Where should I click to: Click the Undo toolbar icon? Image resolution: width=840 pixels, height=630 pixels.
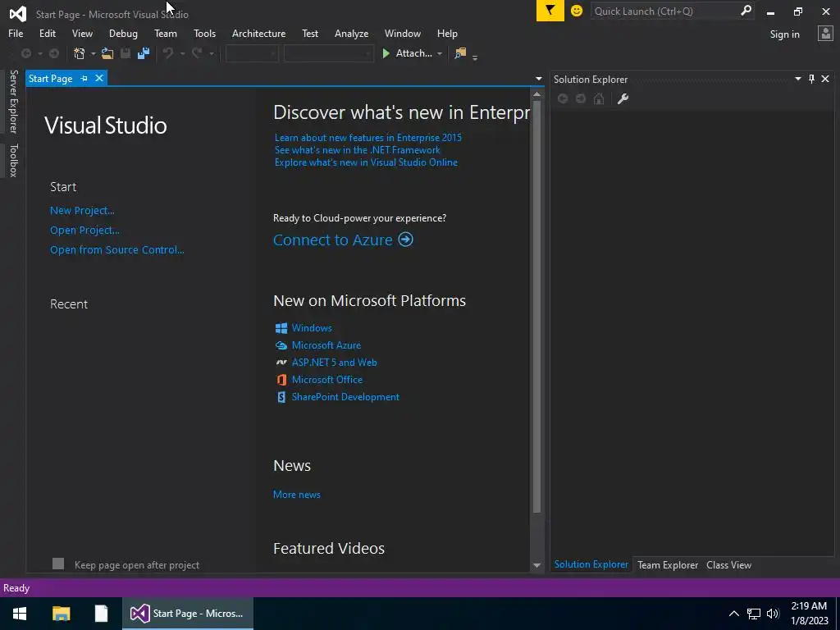tap(168, 53)
